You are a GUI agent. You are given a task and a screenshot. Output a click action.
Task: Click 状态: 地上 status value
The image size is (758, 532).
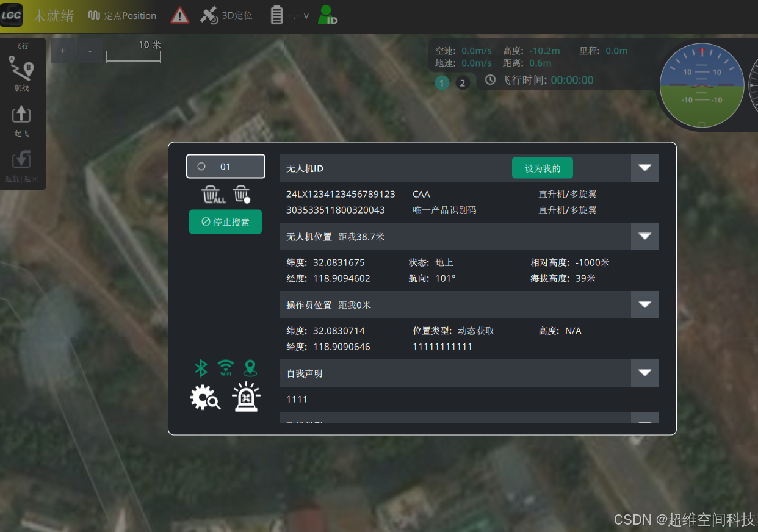pos(431,262)
